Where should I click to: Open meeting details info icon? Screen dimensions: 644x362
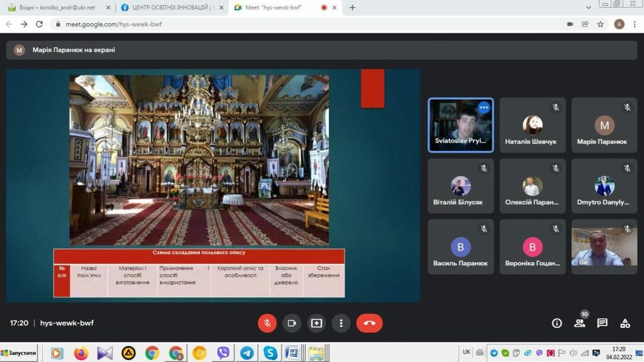coord(557,323)
